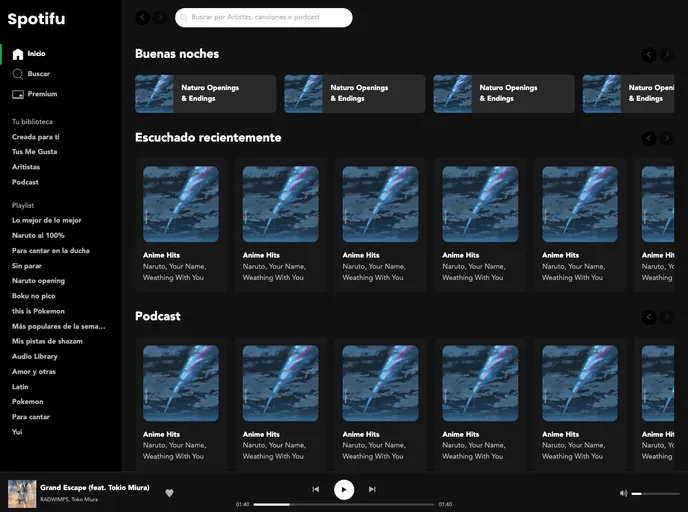Mute the volume speaker icon

623,493
